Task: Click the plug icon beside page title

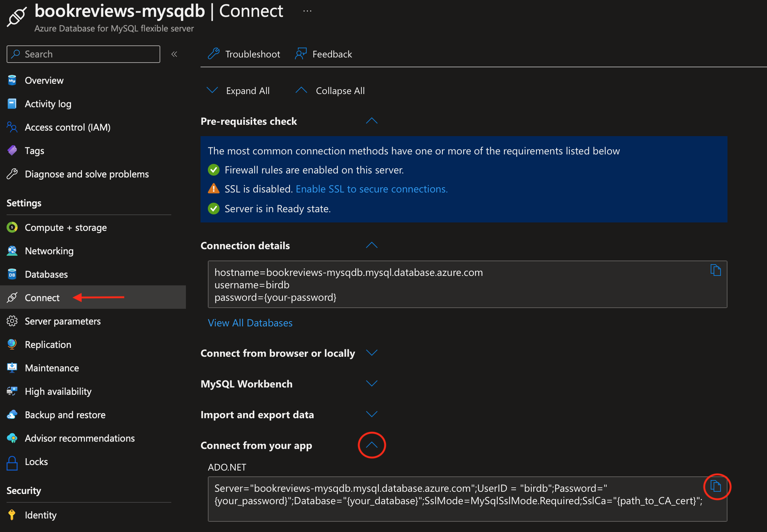Action: [x=16, y=16]
